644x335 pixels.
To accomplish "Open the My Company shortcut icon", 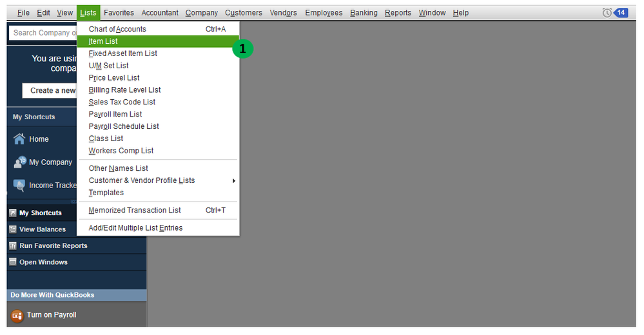I will (20, 162).
